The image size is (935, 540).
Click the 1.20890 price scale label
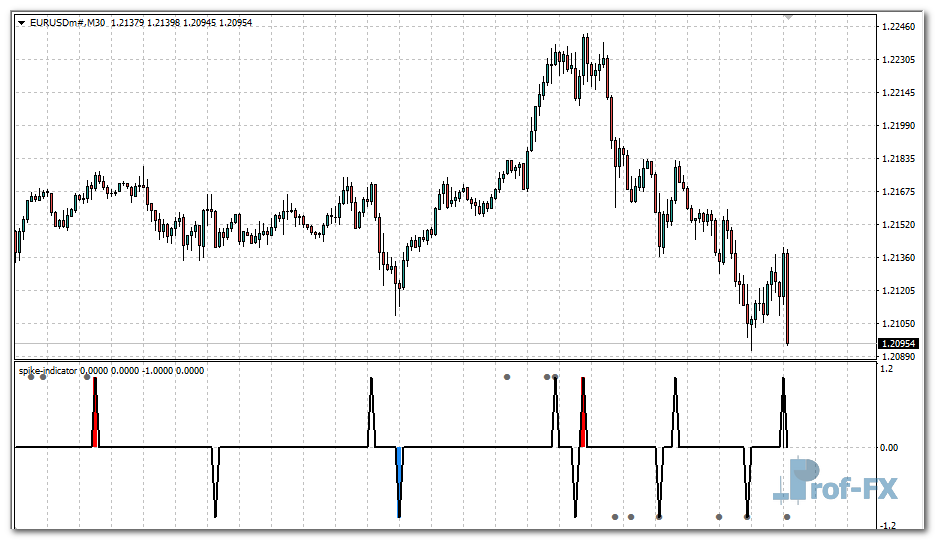tap(897, 356)
